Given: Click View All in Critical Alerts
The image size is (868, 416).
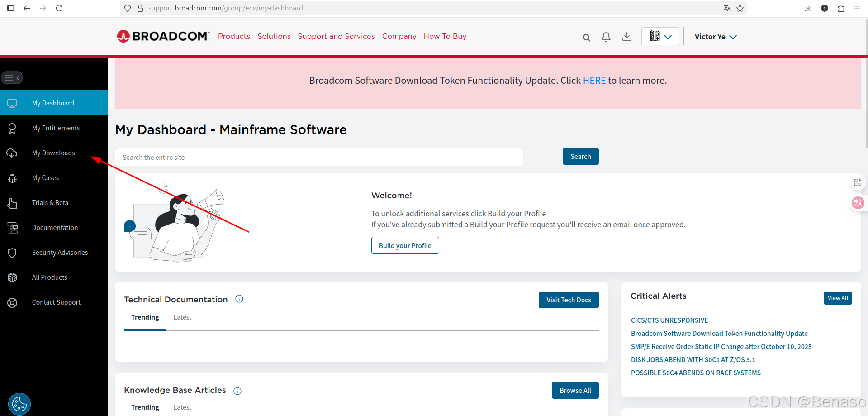Looking at the screenshot, I should (x=838, y=298).
